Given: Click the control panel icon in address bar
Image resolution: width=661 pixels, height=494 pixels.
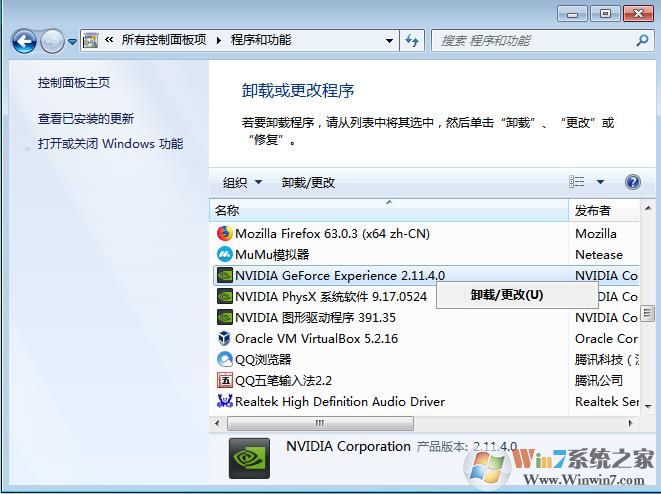Looking at the screenshot, I should pos(90,40).
